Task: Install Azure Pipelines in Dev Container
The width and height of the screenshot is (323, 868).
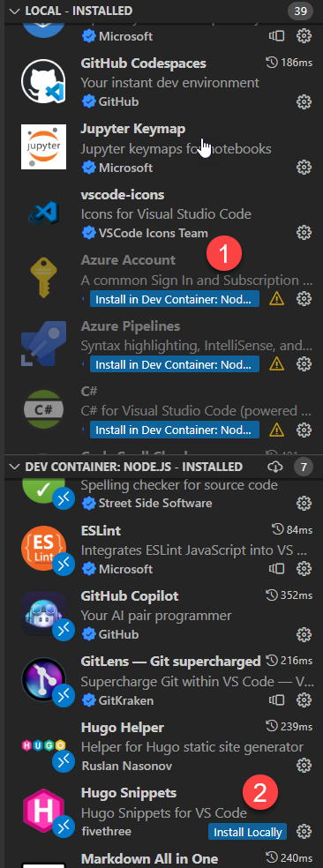Action: tap(175, 364)
